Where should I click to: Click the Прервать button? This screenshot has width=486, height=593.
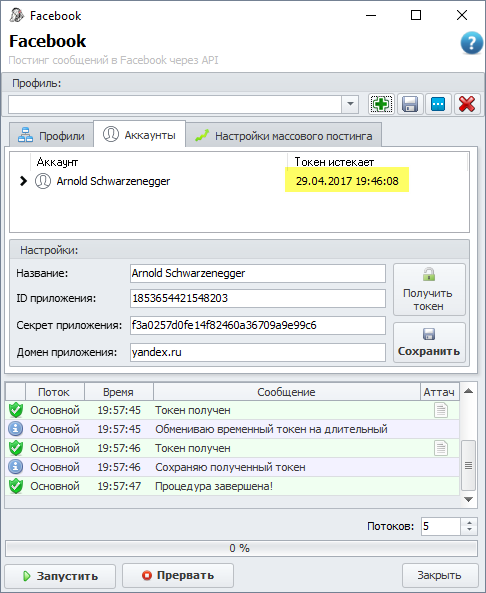(x=178, y=575)
